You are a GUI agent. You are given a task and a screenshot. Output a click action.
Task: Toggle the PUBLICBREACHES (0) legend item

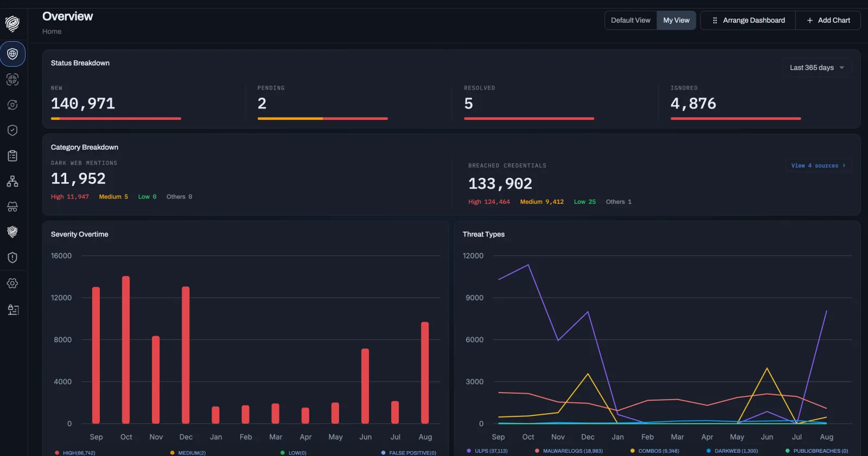pos(817,451)
